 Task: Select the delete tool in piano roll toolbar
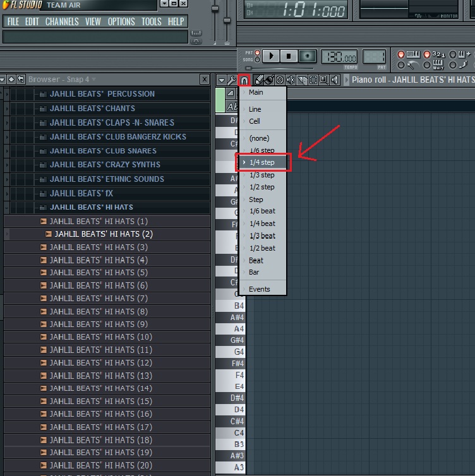(x=280, y=80)
